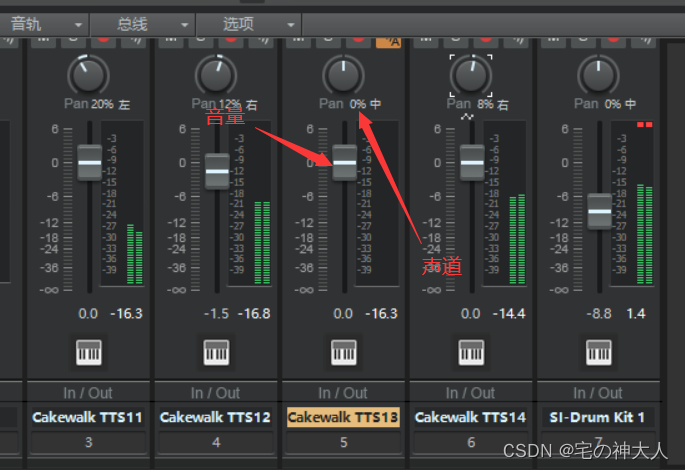Open the 选项 dropdown menu
Image resolution: width=685 pixels, height=470 pixels.
pos(249,24)
